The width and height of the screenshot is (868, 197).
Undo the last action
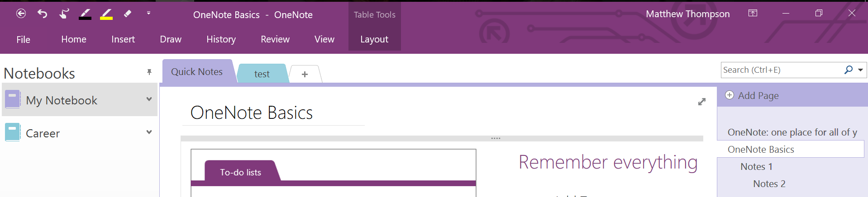[42, 14]
